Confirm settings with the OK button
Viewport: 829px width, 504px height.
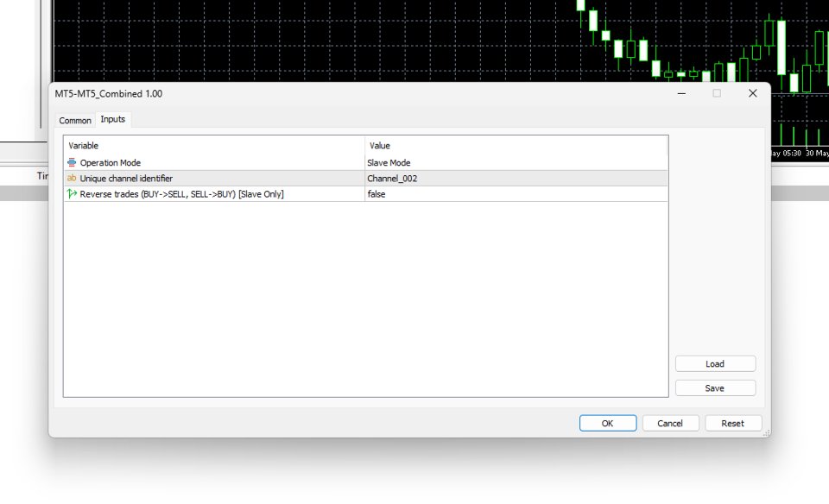607,423
